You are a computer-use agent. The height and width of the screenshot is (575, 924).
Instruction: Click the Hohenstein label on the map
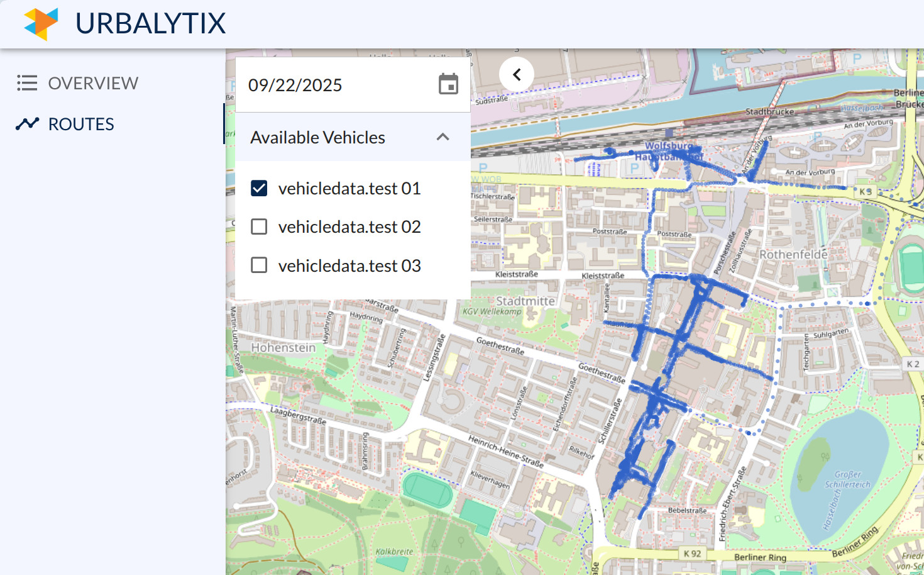[283, 347]
